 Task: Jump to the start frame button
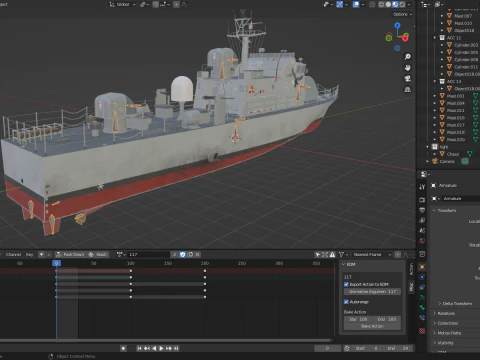coord(139,348)
